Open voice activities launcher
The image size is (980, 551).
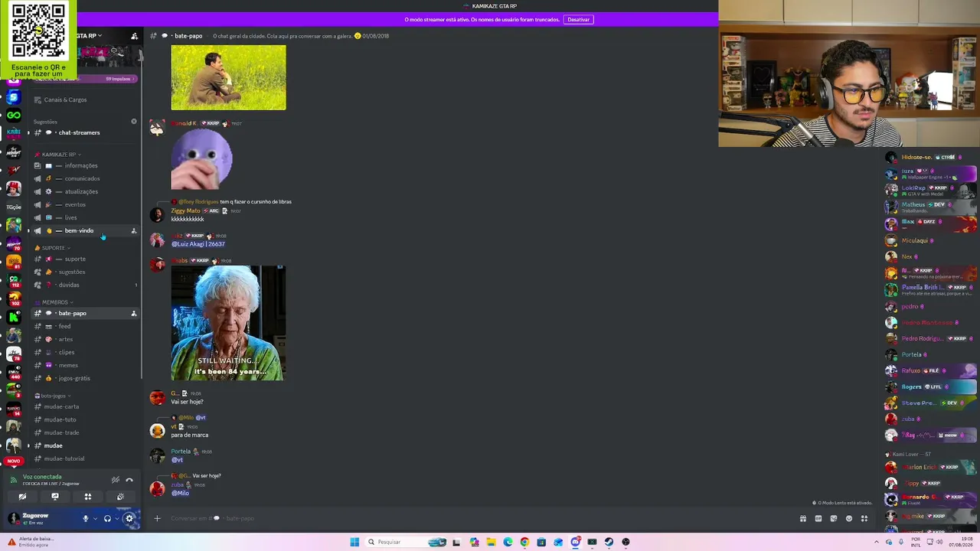pyautogui.click(x=88, y=497)
